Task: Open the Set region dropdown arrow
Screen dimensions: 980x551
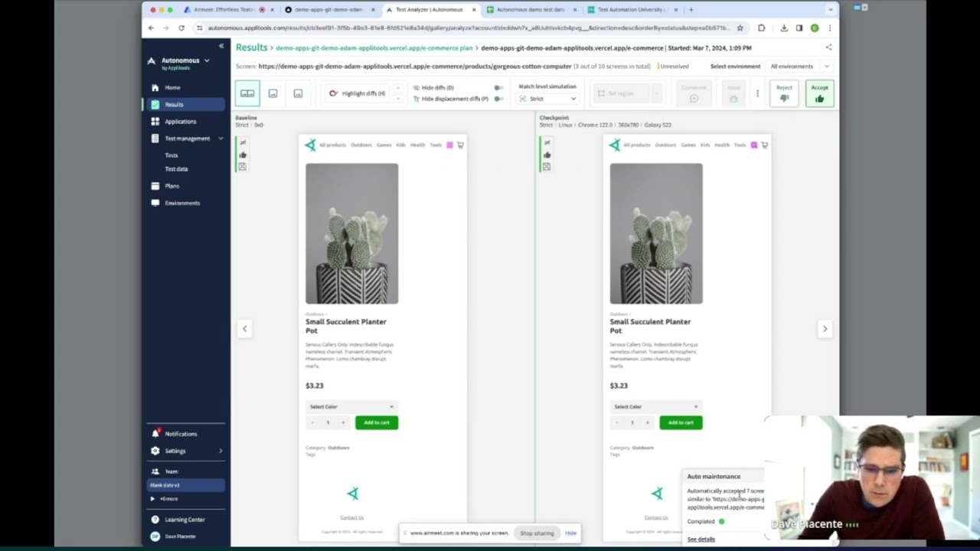Action: (656, 93)
